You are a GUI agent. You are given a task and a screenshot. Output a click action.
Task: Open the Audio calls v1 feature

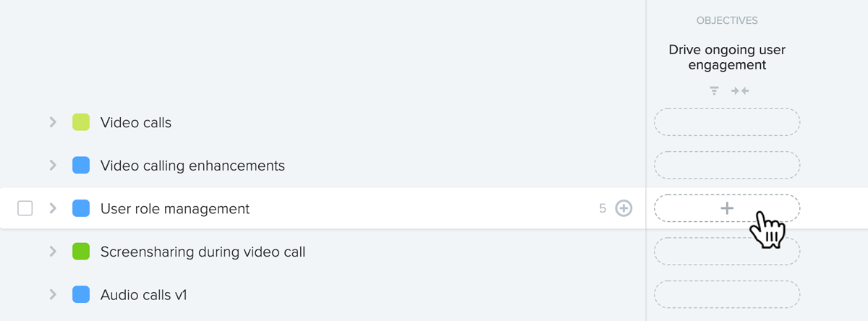point(144,295)
